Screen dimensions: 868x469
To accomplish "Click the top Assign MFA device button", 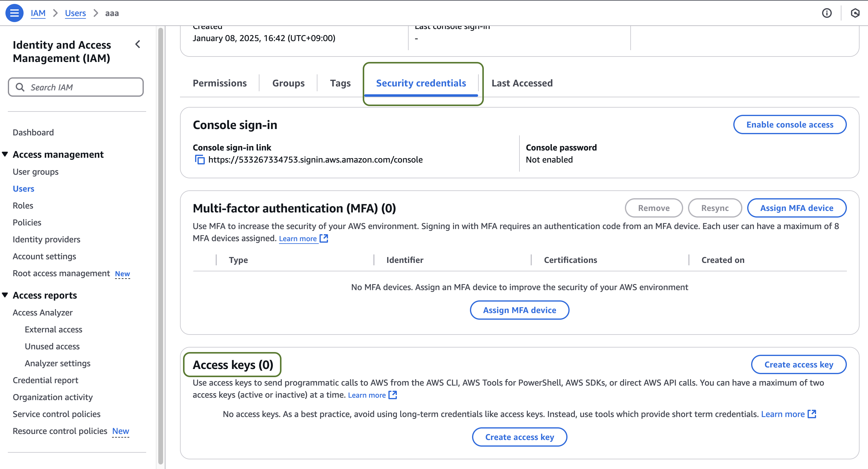I will click(x=796, y=208).
